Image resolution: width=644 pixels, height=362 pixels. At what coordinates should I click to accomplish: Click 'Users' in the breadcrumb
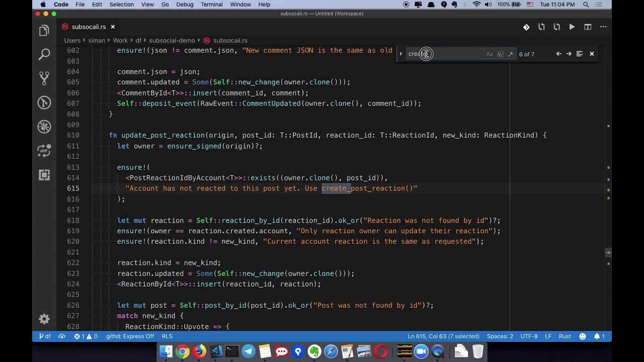coord(72,40)
